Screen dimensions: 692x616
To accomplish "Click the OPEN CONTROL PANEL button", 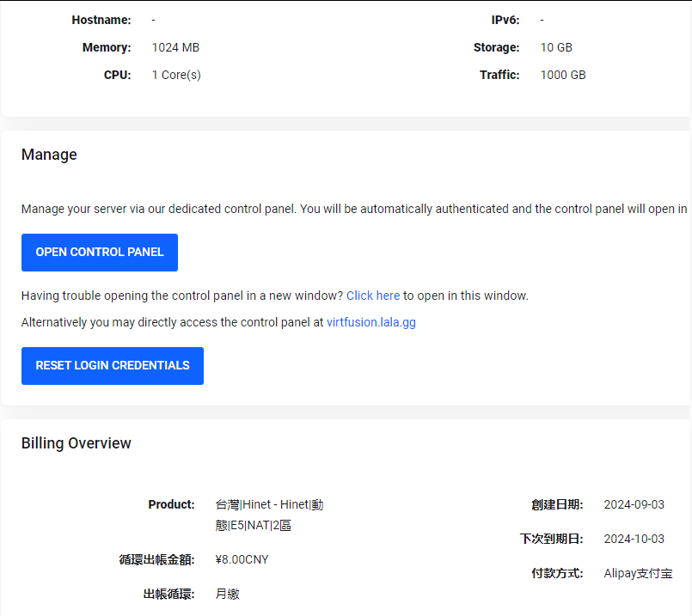I will [x=100, y=253].
